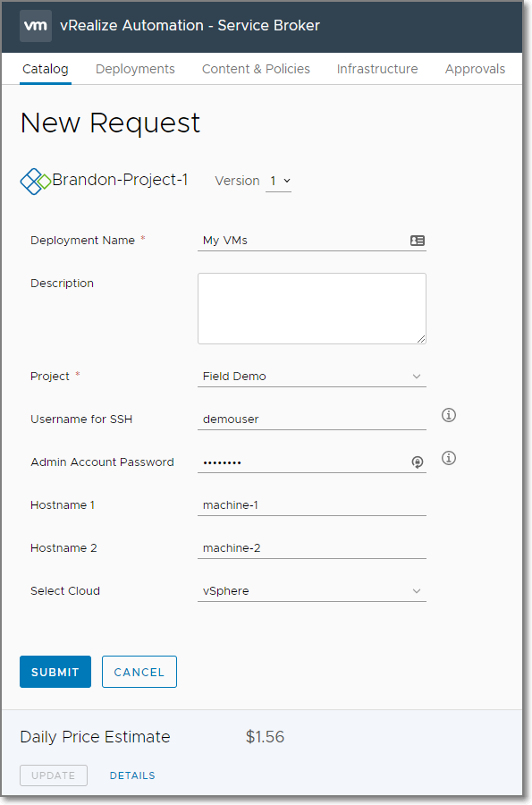The height and width of the screenshot is (805, 532).
Task: Click the contact card icon in Deployment Name
Action: pos(417,241)
